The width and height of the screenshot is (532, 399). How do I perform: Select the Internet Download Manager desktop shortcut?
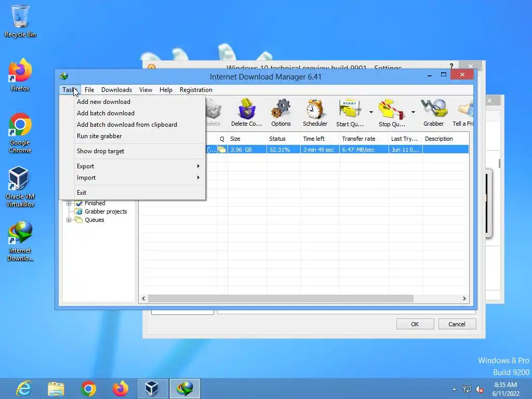pyautogui.click(x=20, y=241)
